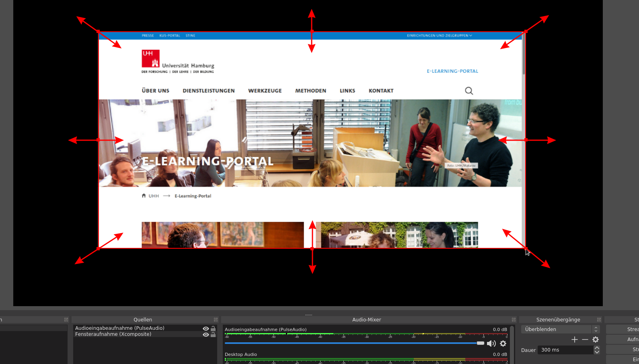Open the Überblenden transition dropdown

tap(560, 329)
